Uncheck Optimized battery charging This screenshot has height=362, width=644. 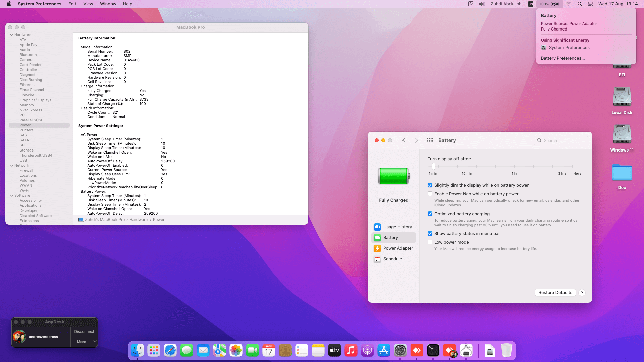(430, 214)
